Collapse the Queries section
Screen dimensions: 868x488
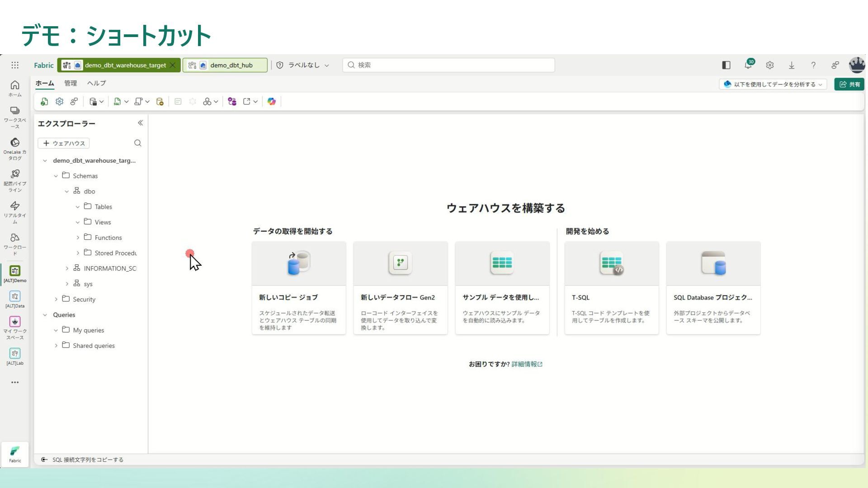pos(45,315)
